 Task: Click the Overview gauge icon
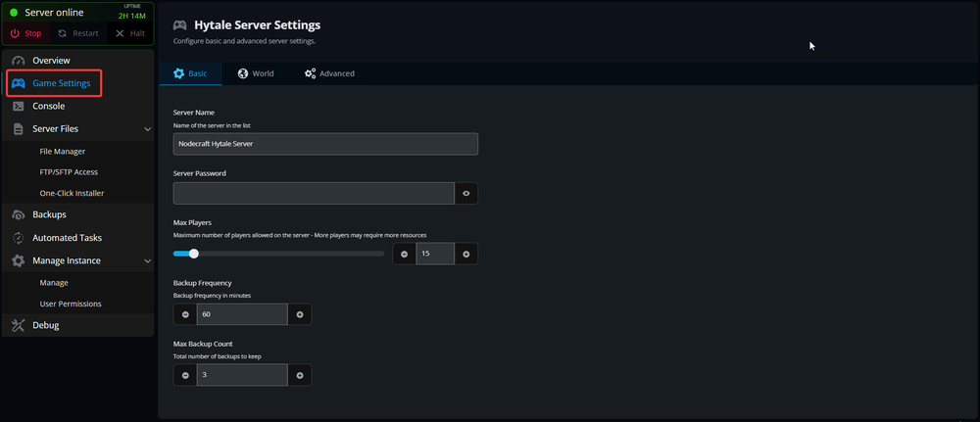(x=18, y=61)
